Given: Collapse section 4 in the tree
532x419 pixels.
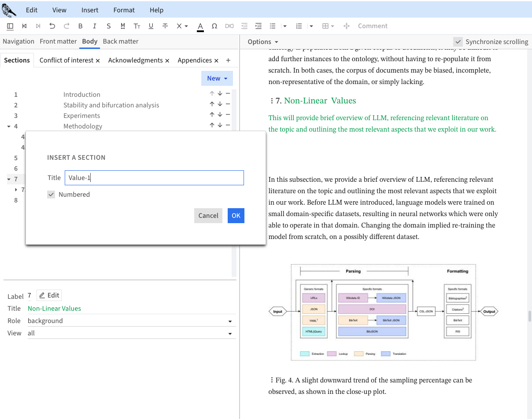Looking at the screenshot, I should pos(9,126).
